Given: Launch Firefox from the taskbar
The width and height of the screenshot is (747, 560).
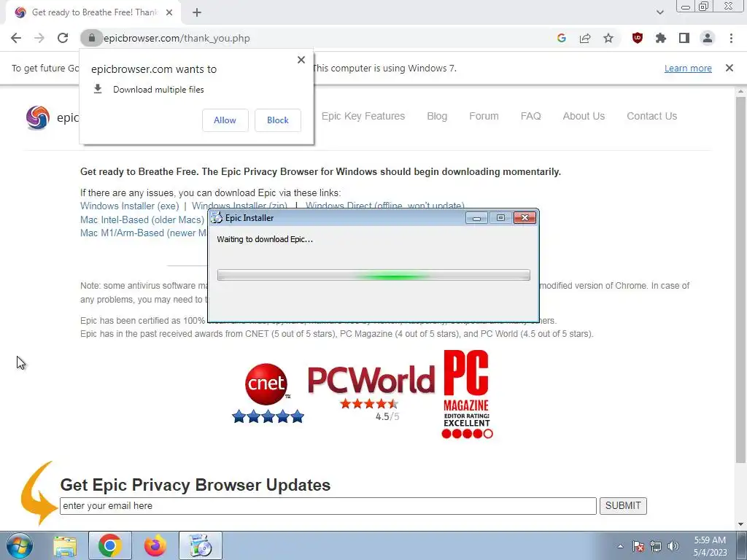Looking at the screenshot, I should (x=155, y=545).
